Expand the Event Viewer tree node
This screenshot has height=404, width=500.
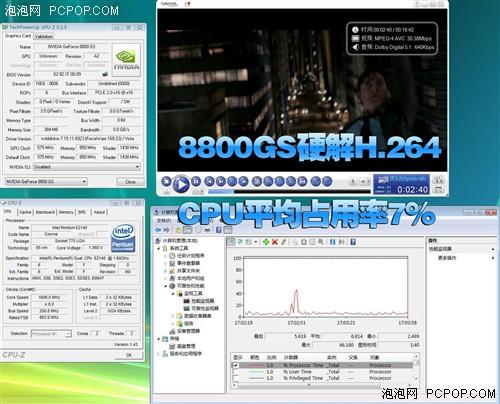tap(165, 263)
